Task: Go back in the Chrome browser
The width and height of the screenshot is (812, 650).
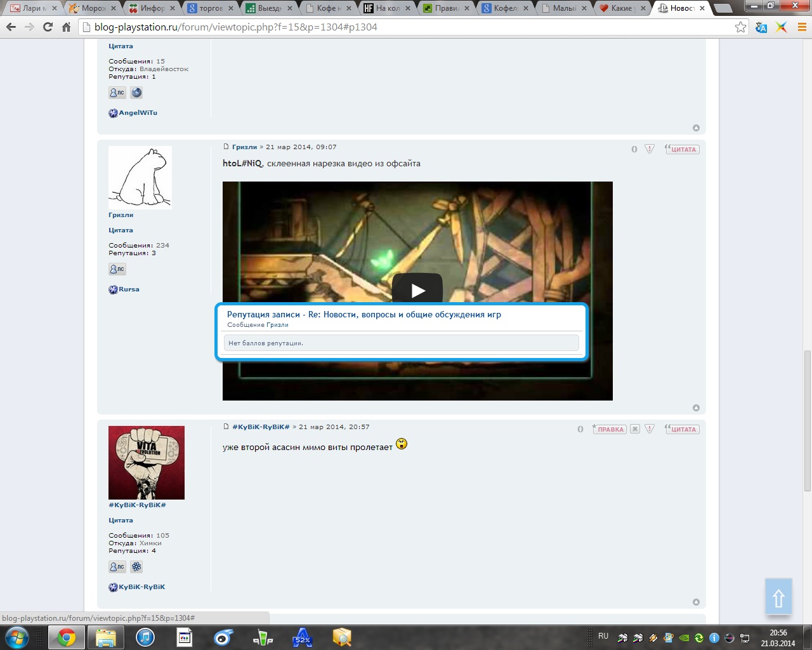Action: 11,27
